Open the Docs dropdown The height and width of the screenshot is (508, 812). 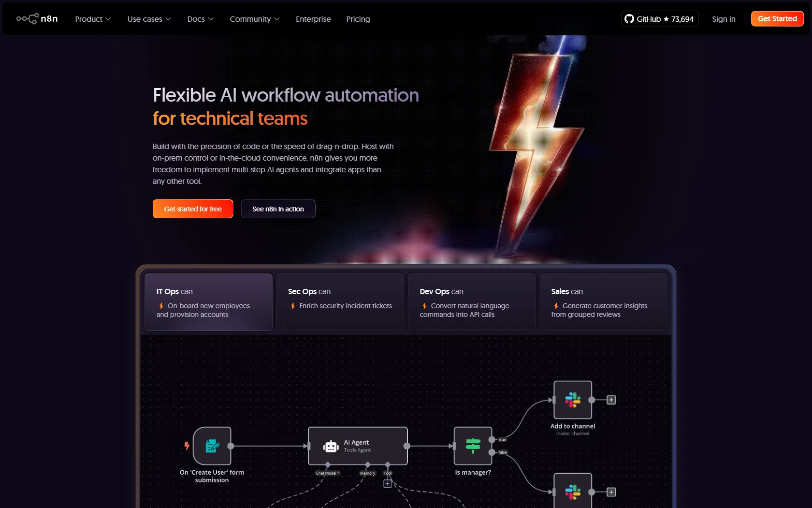(x=200, y=19)
